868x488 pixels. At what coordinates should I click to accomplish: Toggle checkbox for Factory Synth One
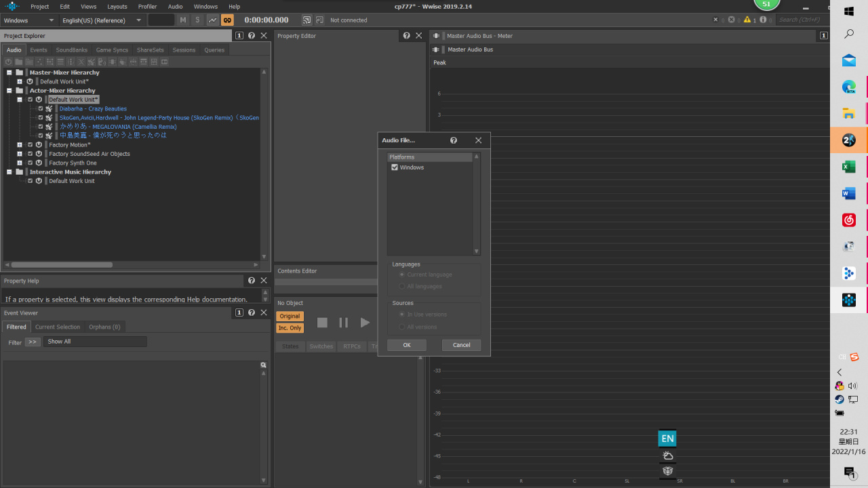[30, 163]
